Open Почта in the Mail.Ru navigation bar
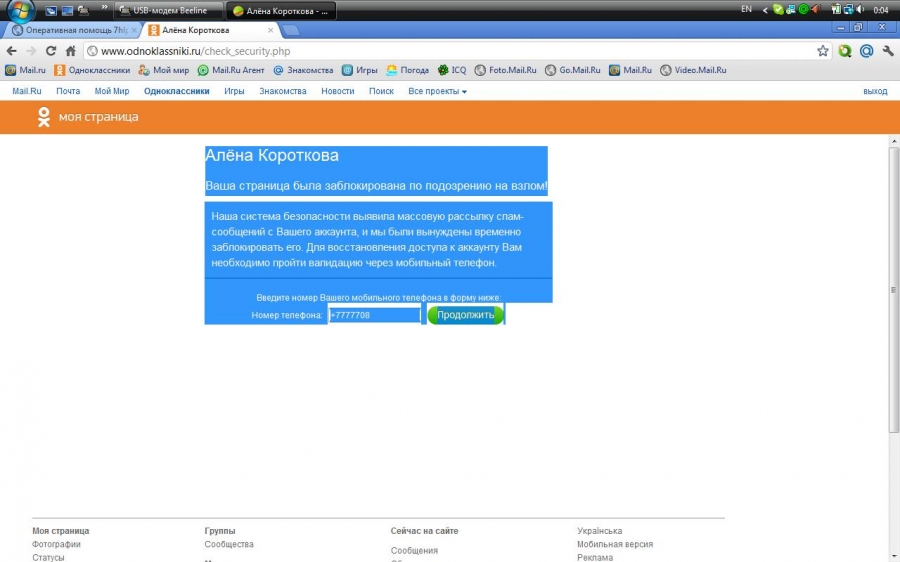 68,91
